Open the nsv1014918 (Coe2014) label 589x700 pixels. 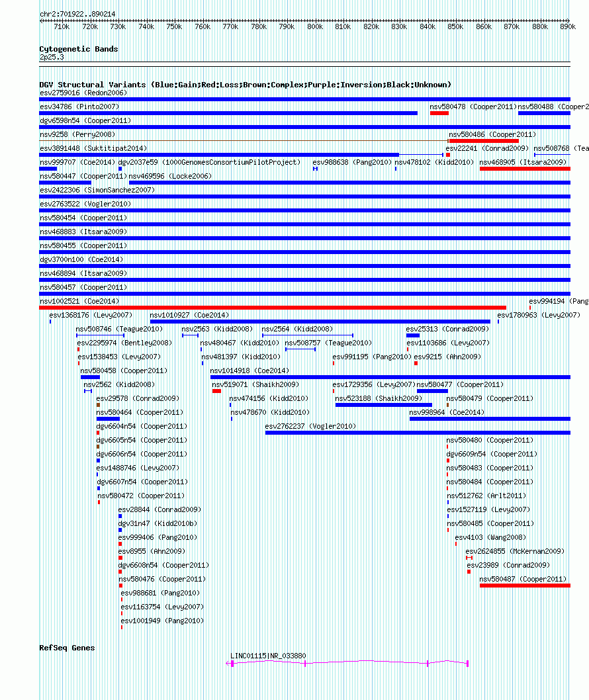[x=249, y=370]
